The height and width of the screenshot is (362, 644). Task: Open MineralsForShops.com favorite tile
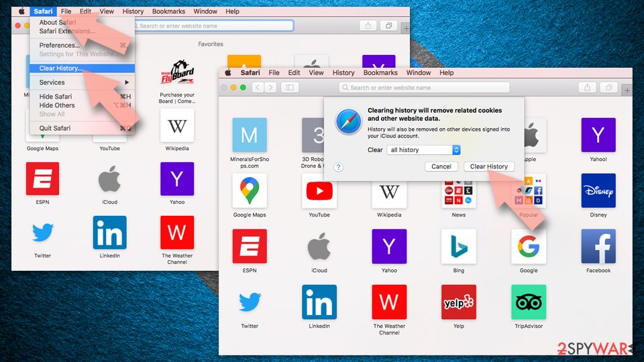pyautogui.click(x=250, y=135)
